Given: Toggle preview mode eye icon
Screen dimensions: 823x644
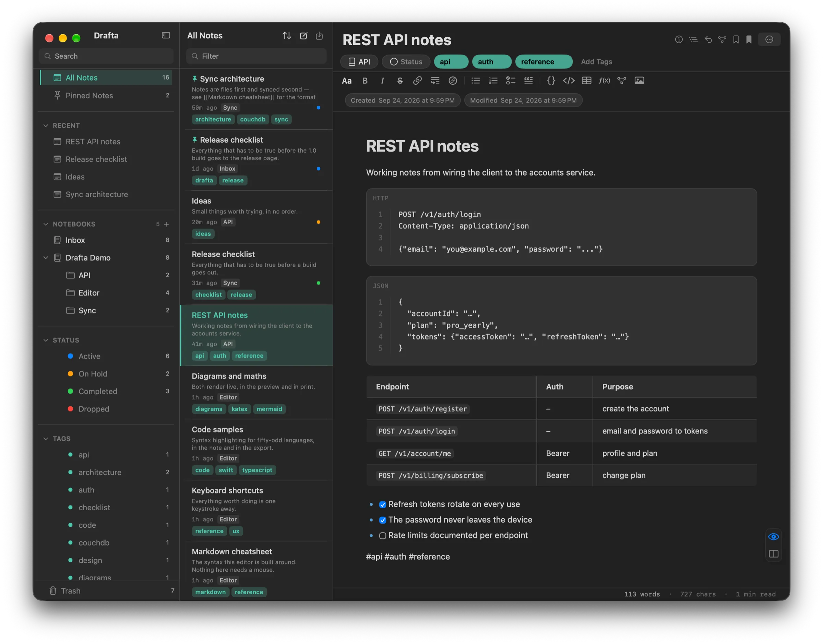Looking at the screenshot, I should (773, 537).
